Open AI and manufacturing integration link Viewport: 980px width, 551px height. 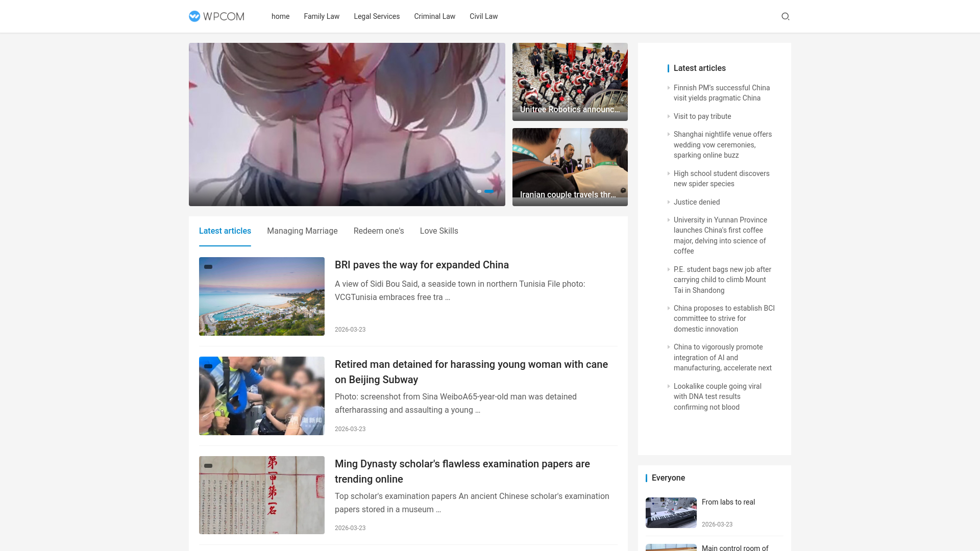tap(723, 358)
